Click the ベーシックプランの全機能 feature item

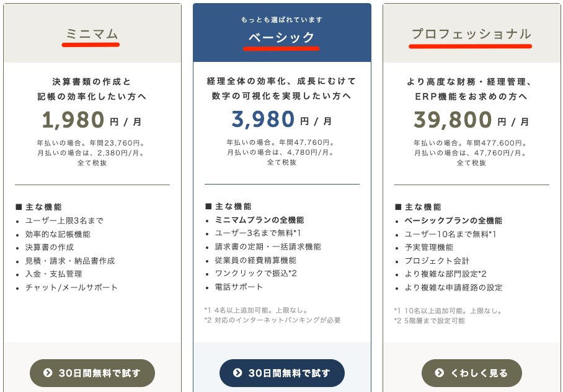click(453, 220)
